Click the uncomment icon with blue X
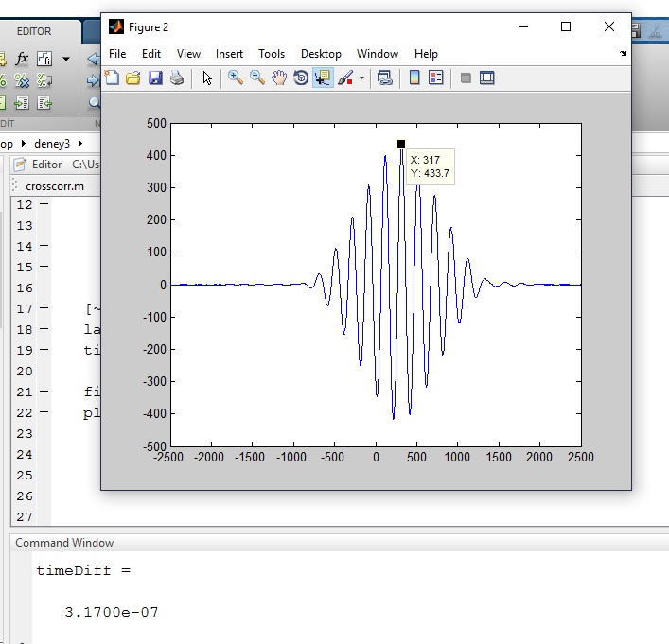669x644 pixels. click(x=22, y=80)
